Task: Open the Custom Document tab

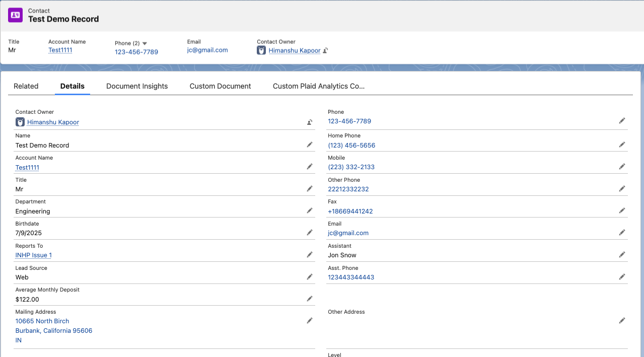Action: [x=220, y=86]
